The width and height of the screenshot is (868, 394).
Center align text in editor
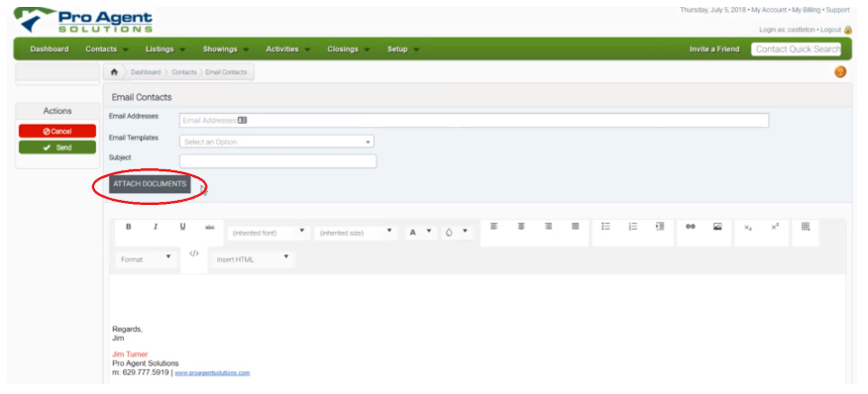[x=521, y=227]
